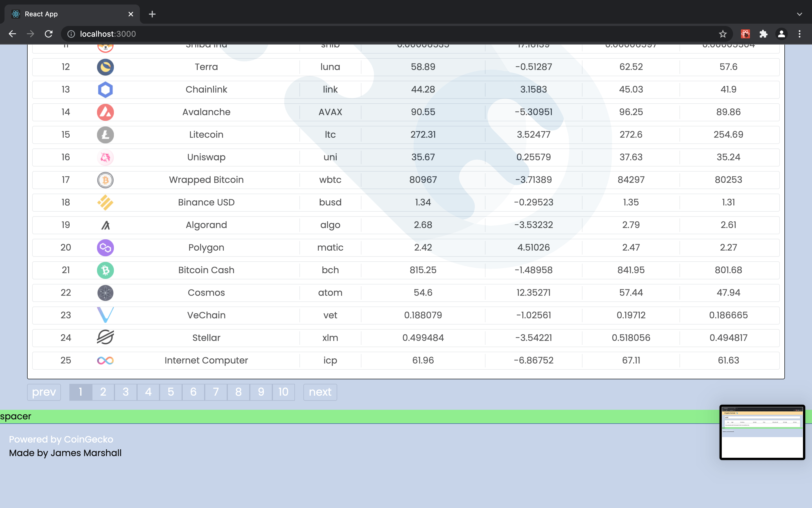Select pagination page 7

point(216,392)
